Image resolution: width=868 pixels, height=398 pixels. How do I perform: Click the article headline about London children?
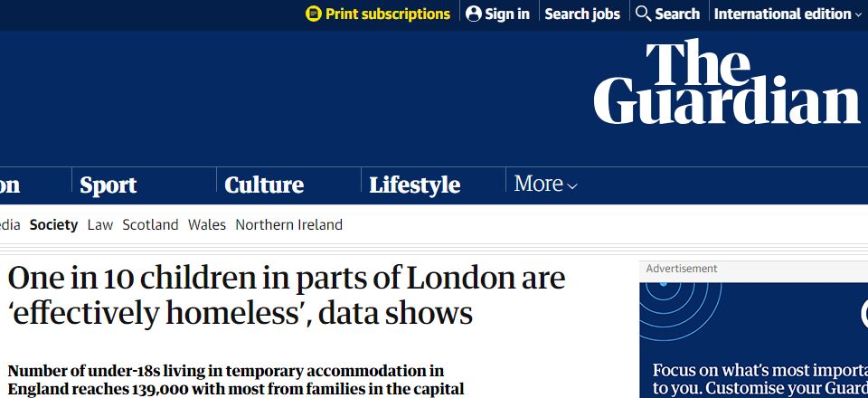(286, 295)
